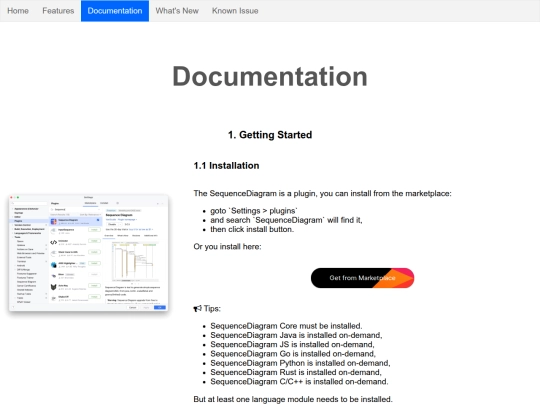The width and height of the screenshot is (540, 405).
Task: Click the 'Or you install here:' text
Action: pyautogui.click(x=227, y=247)
